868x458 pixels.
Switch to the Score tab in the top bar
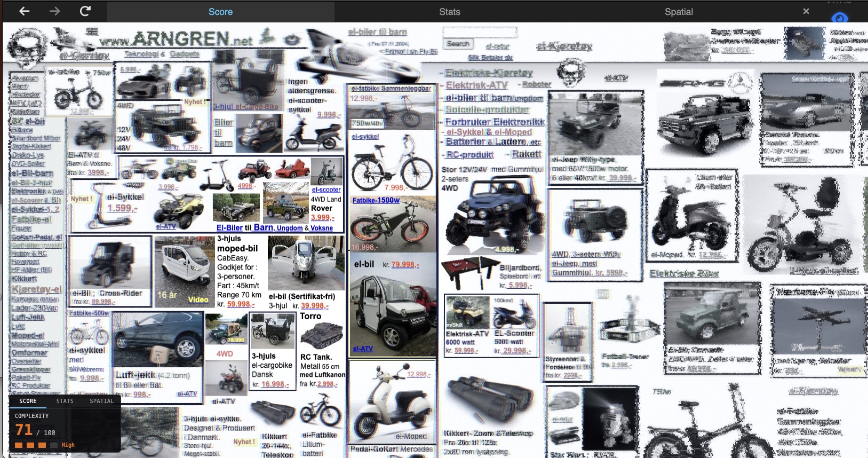pos(220,12)
